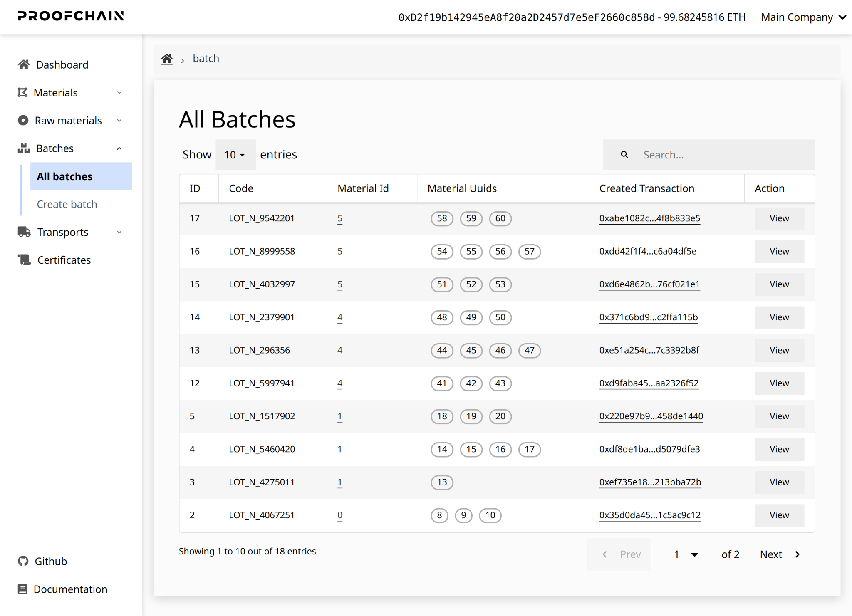Click View for batch LOT_N_9542201
This screenshot has height=616, width=852.
coord(779,218)
